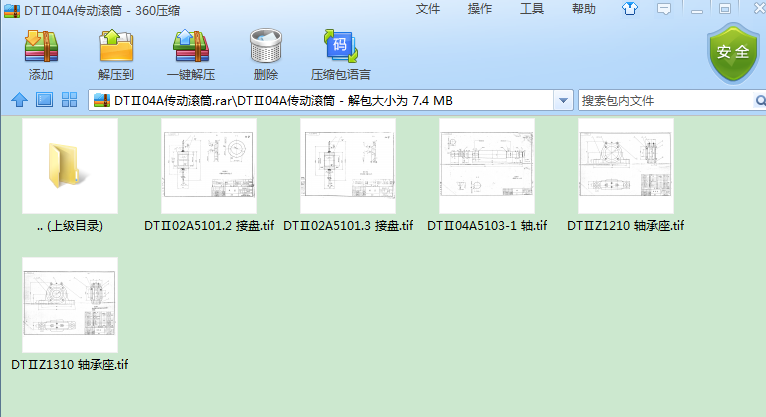Screen dimensions: 766x417
Task: Select the DTⅡ04A5103-1 轴.tif thumbnail
Action: tap(487, 166)
